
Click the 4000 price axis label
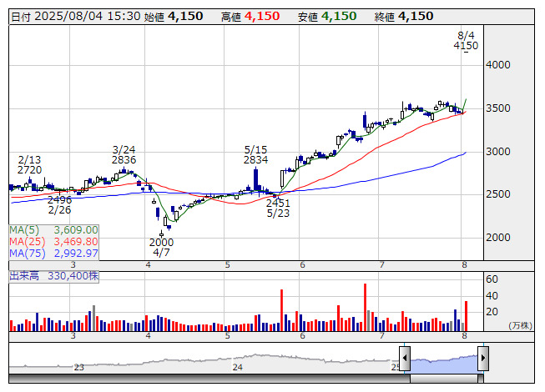coord(498,65)
